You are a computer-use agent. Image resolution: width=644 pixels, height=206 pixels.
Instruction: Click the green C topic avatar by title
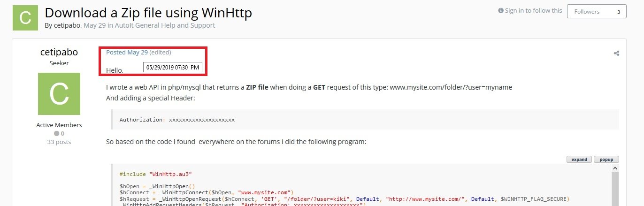click(25, 18)
